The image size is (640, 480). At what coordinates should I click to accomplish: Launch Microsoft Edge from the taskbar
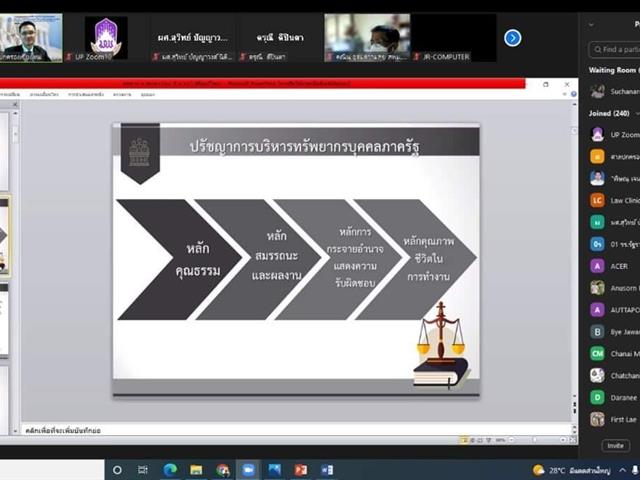(x=170, y=470)
